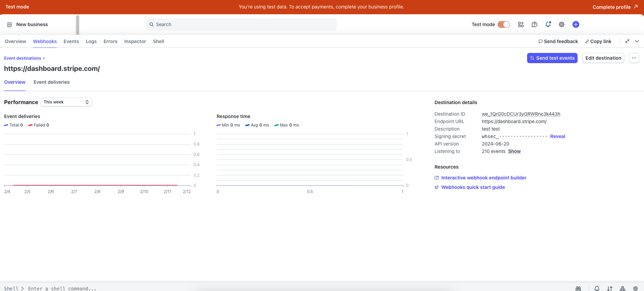Click the speech bubble Send feedback icon

pos(540,41)
